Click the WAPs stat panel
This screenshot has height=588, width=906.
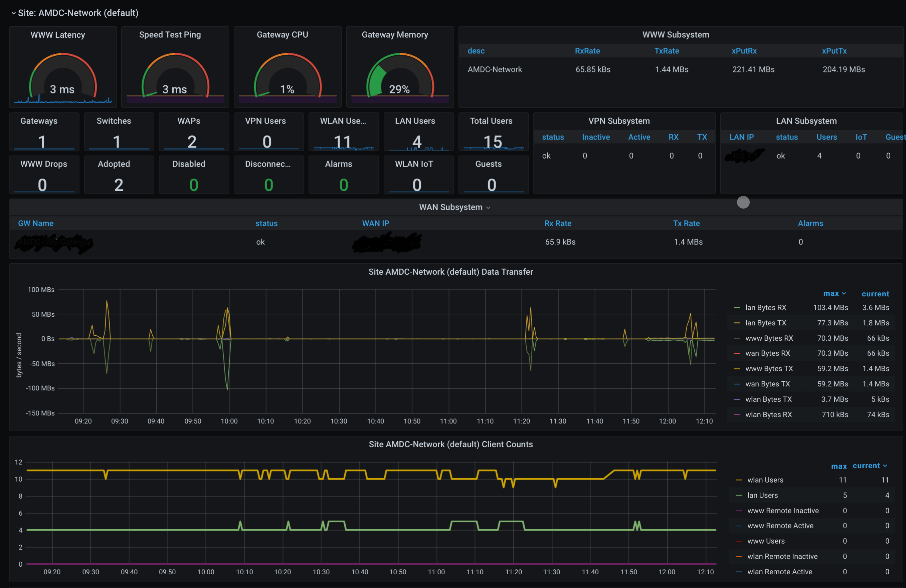click(194, 131)
